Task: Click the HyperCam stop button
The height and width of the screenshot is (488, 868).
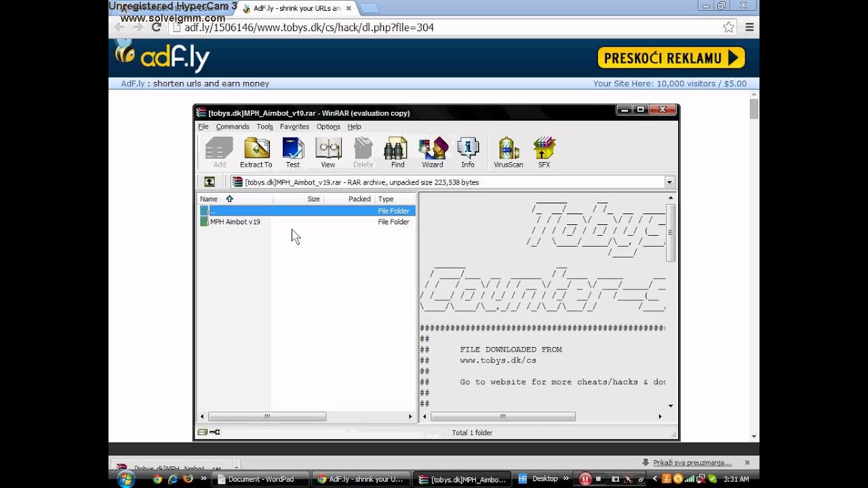Action: (x=598, y=479)
